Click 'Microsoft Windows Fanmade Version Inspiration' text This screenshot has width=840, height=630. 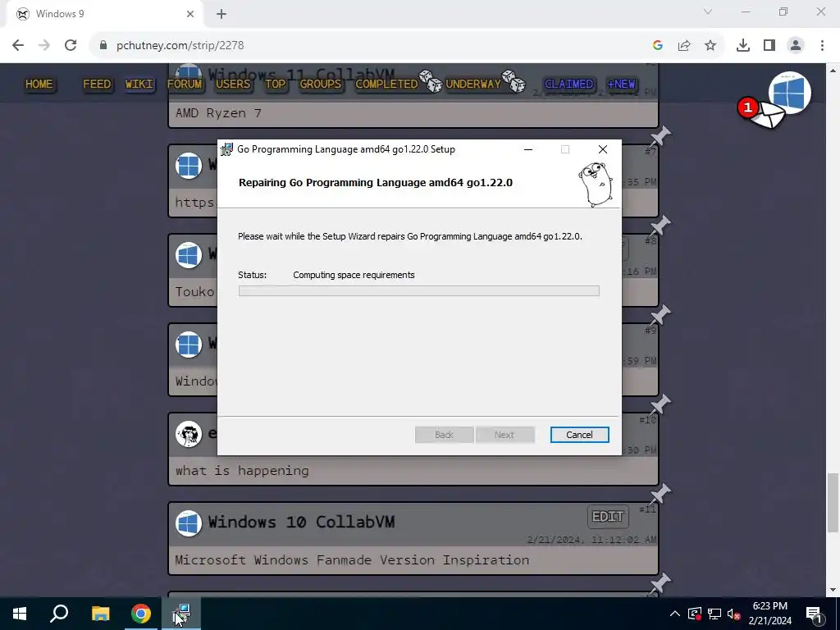(352, 559)
